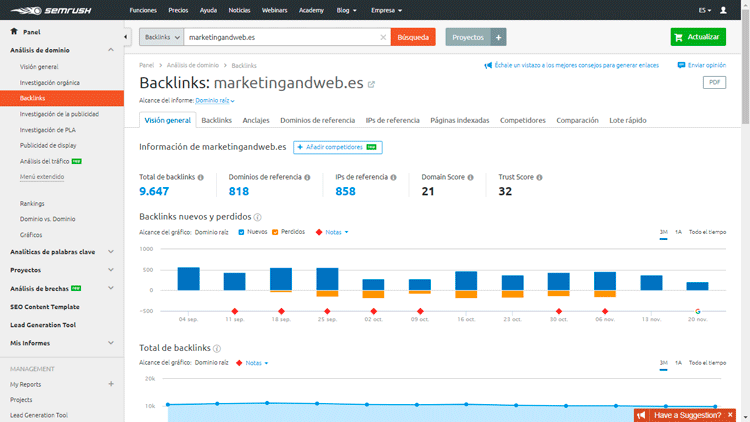Image resolution: width=750 pixels, height=422 pixels.
Task: Click the red note marker at 11 sep.
Action: 234,311
